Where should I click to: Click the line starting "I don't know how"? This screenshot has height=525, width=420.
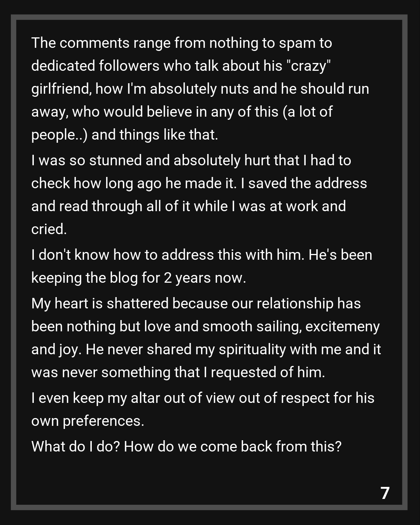(201, 255)
